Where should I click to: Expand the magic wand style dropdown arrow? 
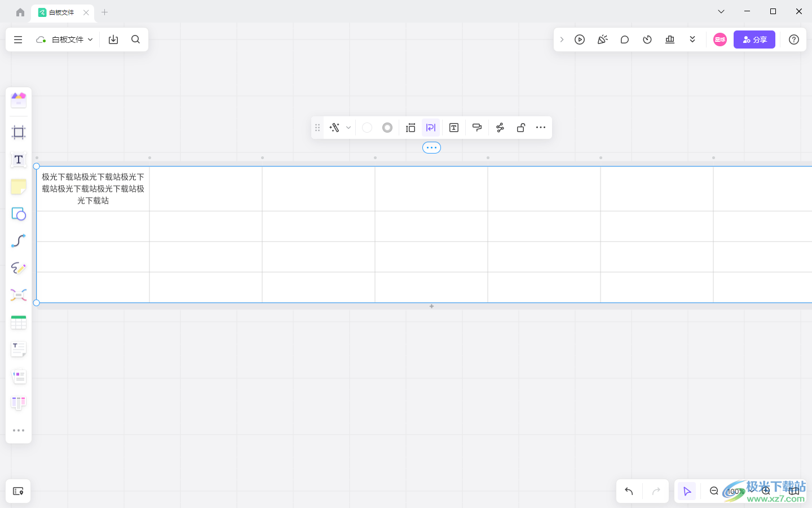click(348, 128)
